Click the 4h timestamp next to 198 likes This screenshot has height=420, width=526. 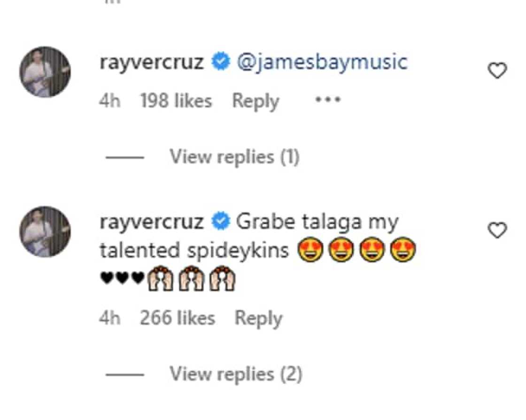(x=109, y=101)
